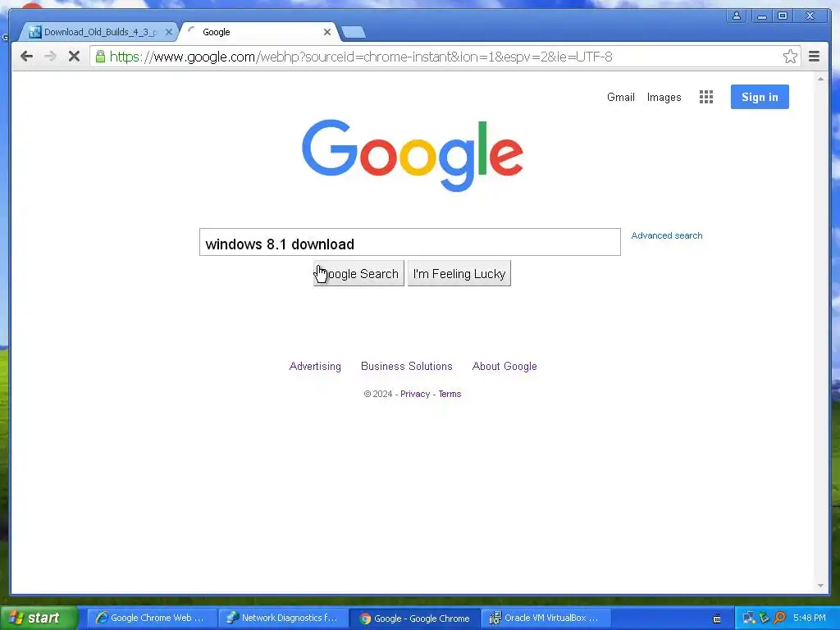
Task: Click the Google Search button
Action: point(358,274)
